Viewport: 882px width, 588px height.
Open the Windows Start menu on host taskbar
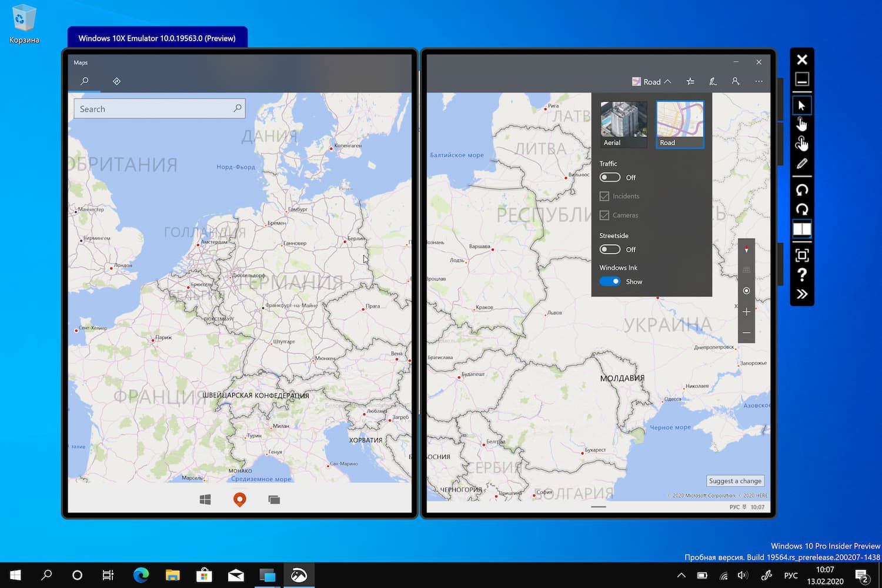pos(15,575)
